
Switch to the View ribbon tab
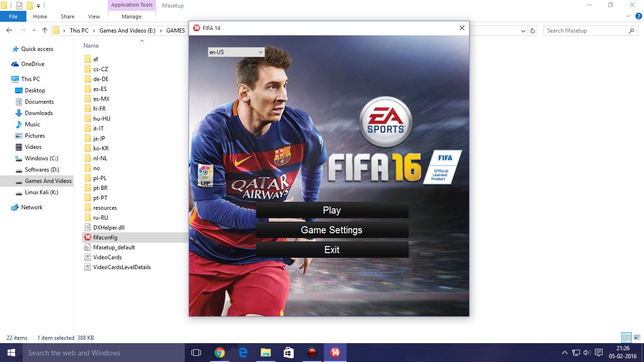pos(94,16)
